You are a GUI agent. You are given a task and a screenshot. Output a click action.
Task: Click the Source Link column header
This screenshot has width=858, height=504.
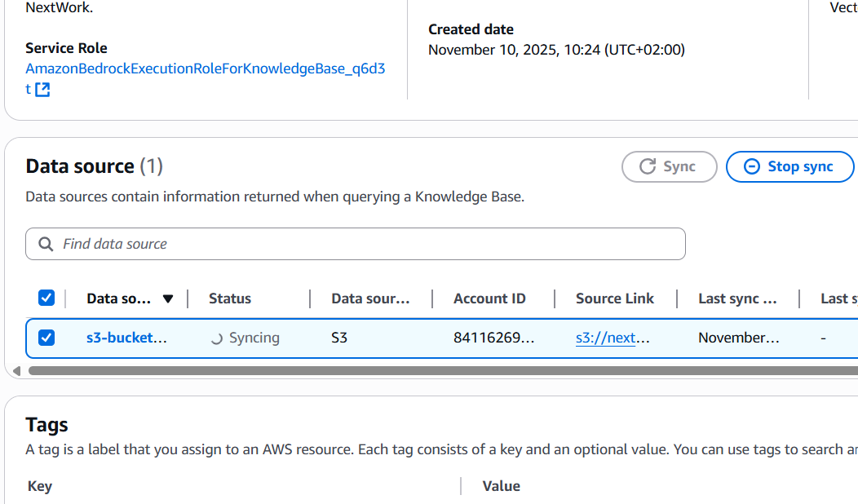[614, 298]
